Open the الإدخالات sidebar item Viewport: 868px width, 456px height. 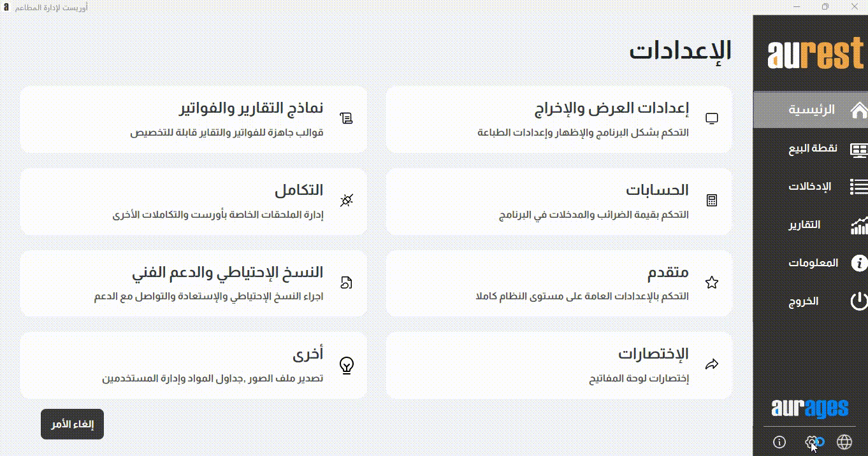point(811,187)
